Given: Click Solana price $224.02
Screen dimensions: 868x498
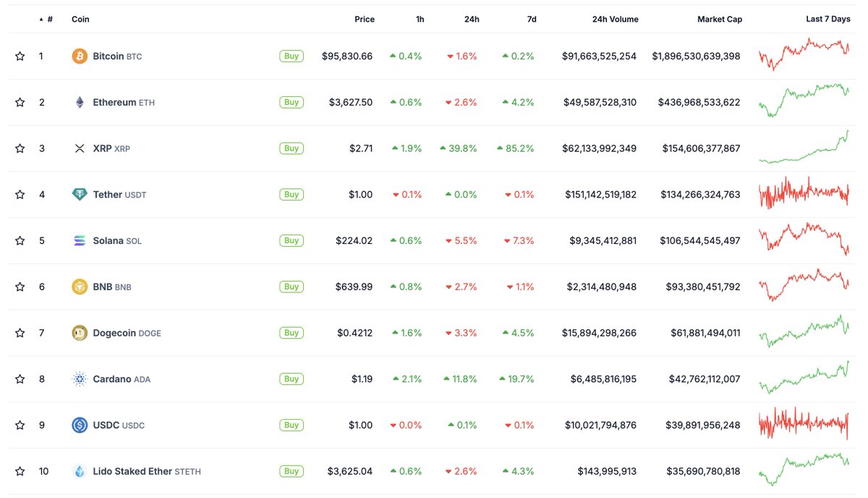Looking at the screenshot, I should click(x=354, y=240).
